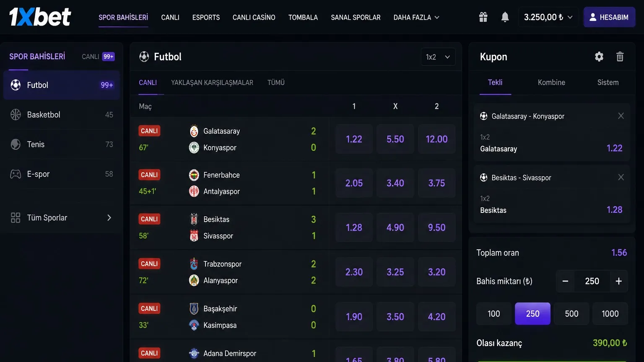
Task: Select Basketbol in sports sidebar
Action: 62,115
